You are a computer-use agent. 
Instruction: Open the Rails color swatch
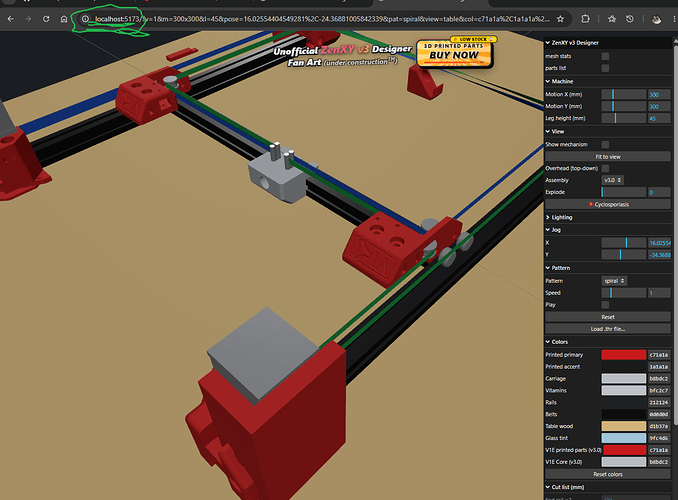[624, 402]
